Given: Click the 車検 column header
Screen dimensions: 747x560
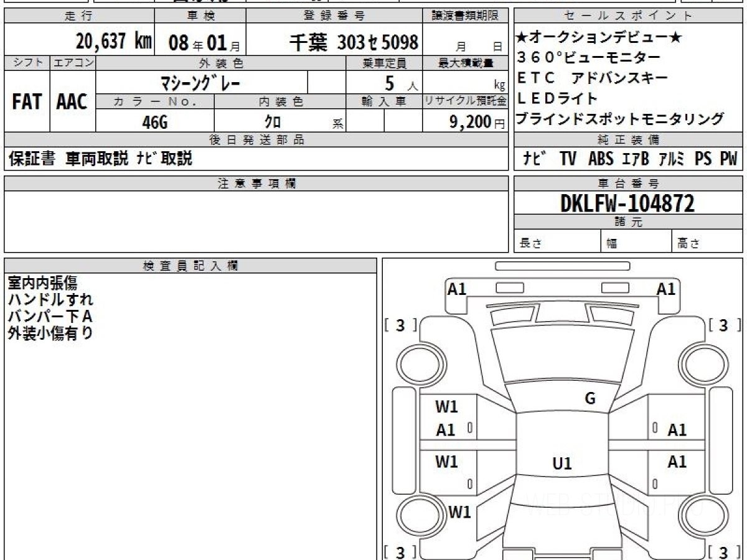Looking at the screenshot, I should 199,16.
